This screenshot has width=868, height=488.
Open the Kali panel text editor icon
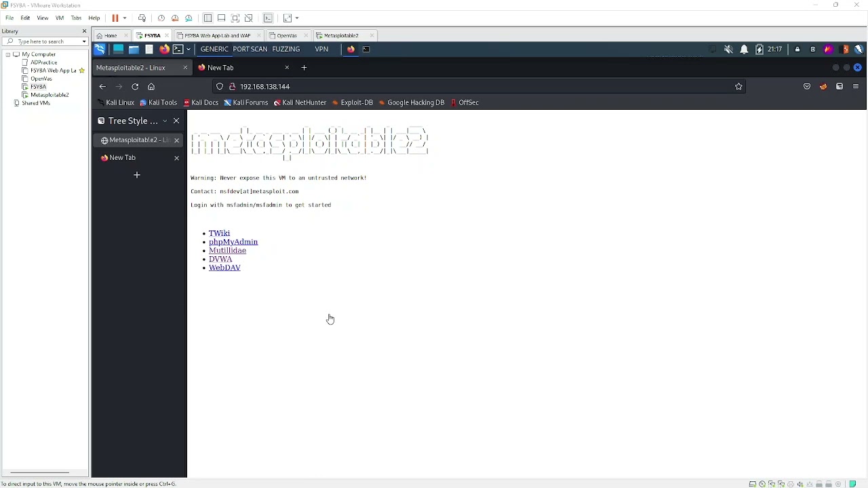click(149, 49)
